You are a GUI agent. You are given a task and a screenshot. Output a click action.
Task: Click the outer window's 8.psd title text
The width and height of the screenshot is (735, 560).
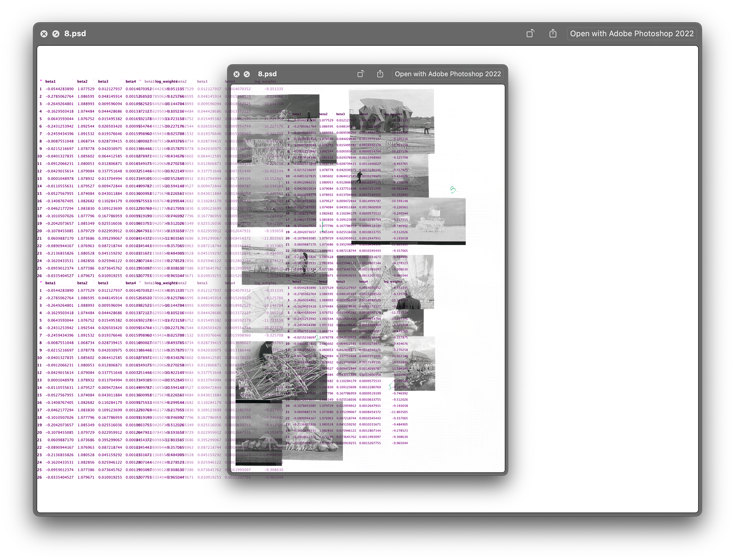tap(75, 34)
